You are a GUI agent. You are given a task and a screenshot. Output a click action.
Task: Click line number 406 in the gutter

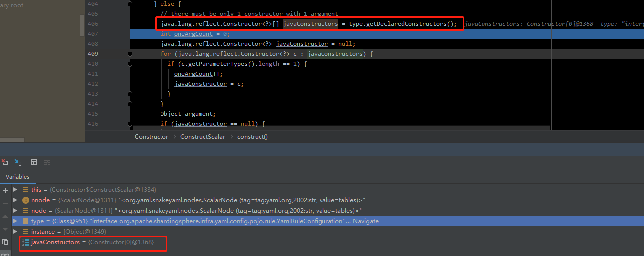(x=93, y=24)
